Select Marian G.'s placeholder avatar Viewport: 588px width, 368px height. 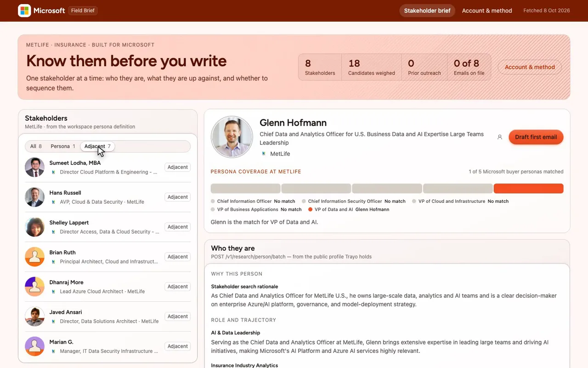35,347
